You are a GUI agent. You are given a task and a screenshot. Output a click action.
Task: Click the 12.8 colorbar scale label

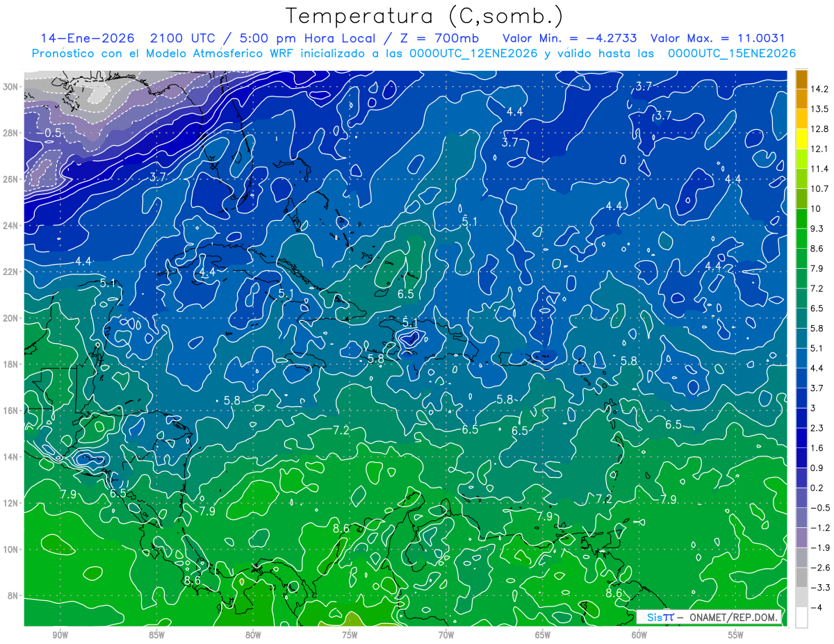820,129
